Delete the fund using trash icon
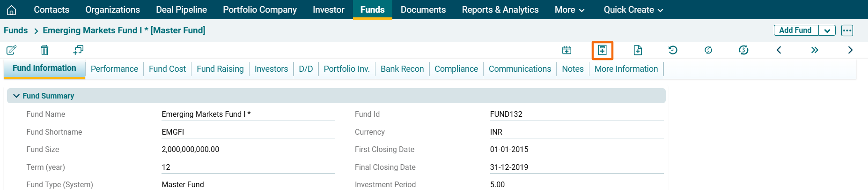 point(44,50)
